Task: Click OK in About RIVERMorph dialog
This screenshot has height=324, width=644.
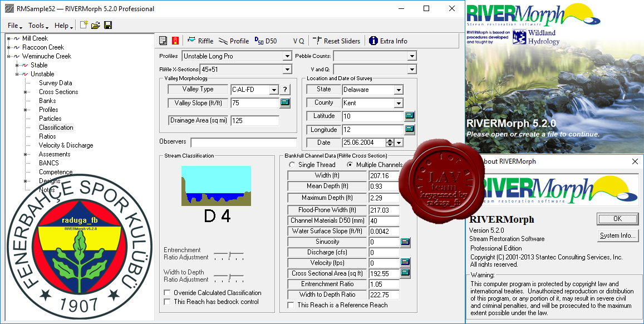Action: [x=617, y=218]
